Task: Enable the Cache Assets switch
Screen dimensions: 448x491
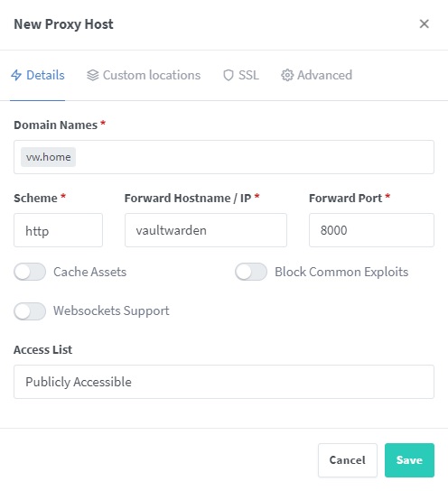Action: [x=30, y=272]
